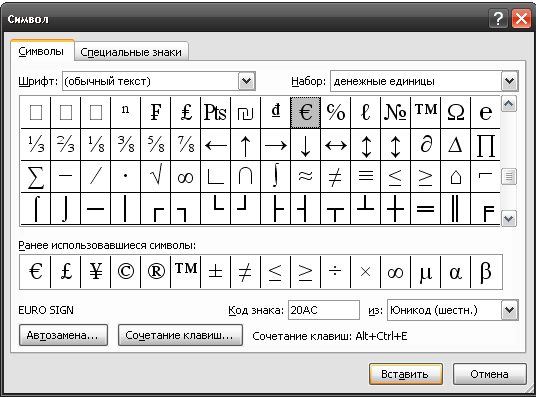Open the dialog help question mark button
Viewport: 536px width, 397px height.
click(498, 18)
